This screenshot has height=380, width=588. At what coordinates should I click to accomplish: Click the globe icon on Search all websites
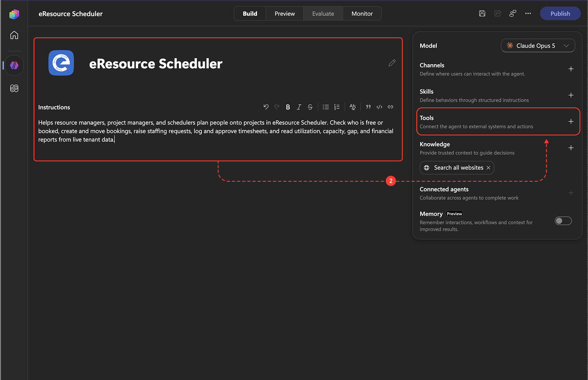(427, 168)
